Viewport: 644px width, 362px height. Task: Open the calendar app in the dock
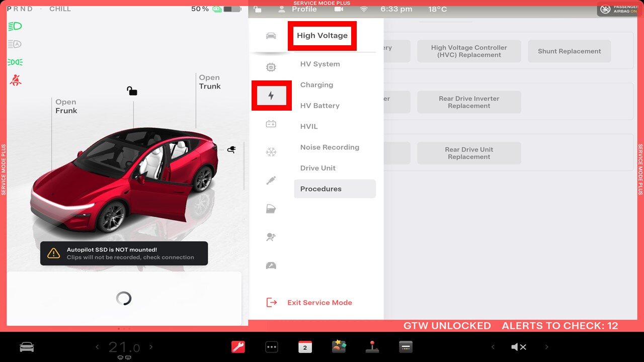point(305,347)
